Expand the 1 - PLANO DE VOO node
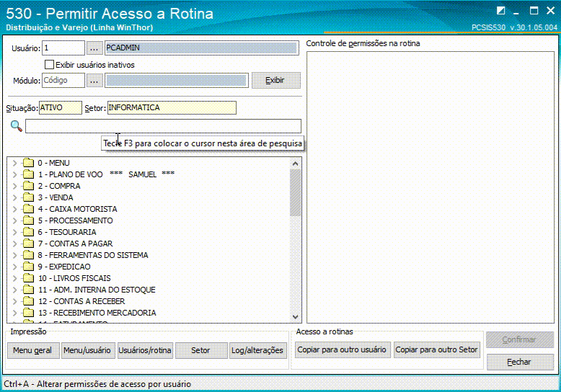This screenshot has height=392, width=561. coord(14,174)
